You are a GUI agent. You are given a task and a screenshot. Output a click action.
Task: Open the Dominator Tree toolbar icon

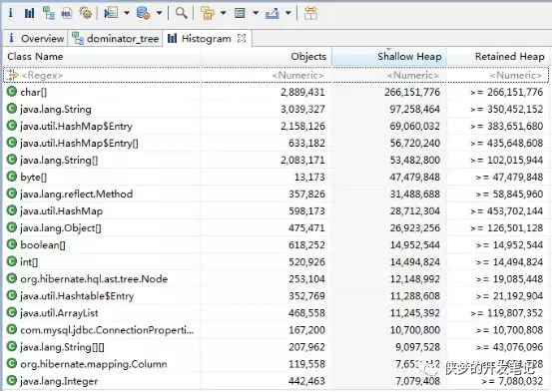tap(48, 13)
